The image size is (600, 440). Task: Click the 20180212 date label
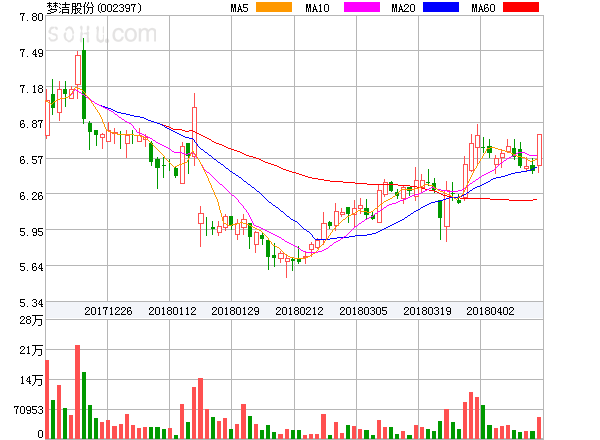click(299, 311)
